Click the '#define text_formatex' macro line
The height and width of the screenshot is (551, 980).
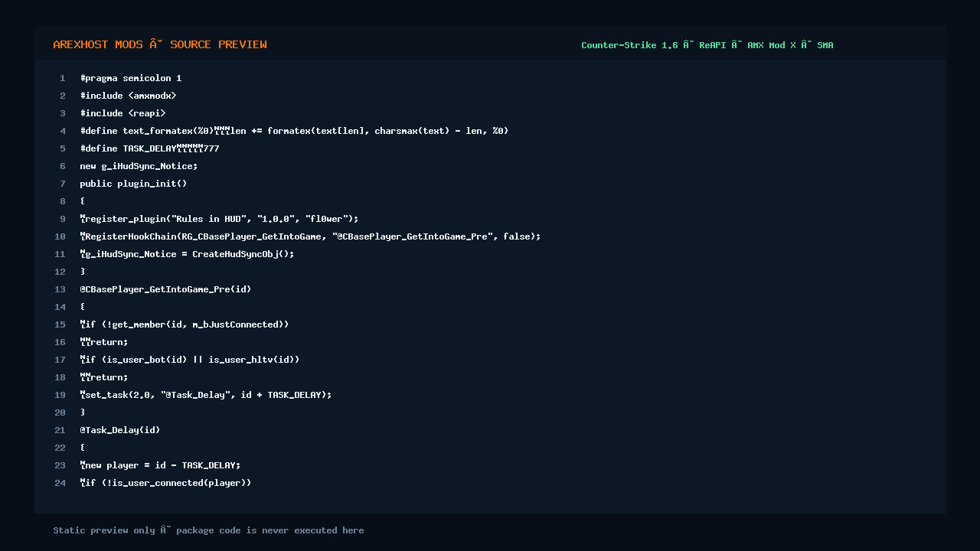(x=294, y=131)
